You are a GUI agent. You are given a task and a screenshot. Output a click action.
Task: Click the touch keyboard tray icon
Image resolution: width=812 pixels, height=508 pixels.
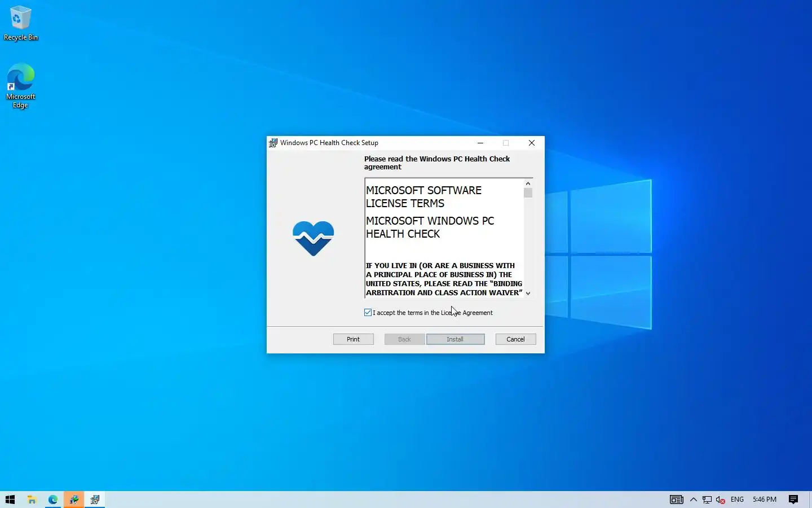coord(677,500)
